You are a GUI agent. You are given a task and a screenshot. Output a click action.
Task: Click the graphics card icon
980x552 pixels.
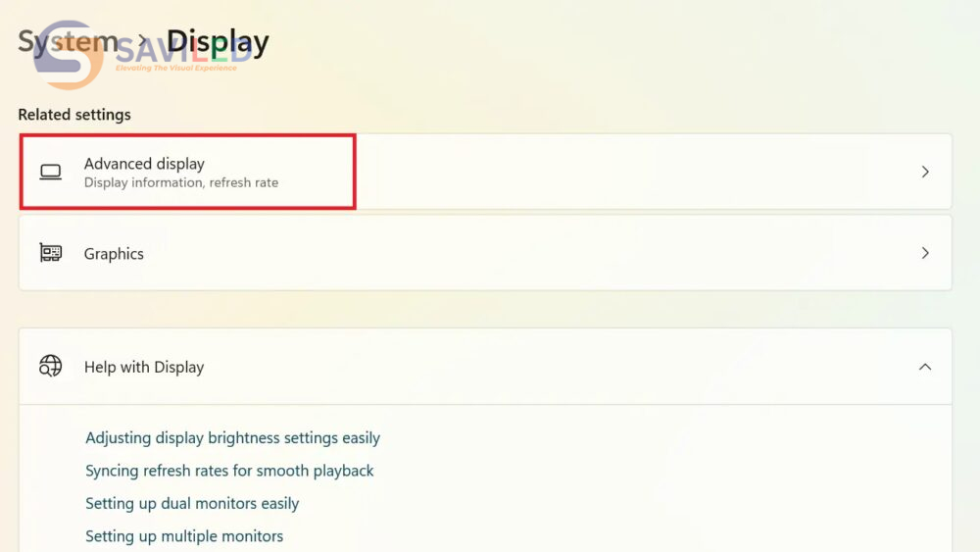51,253
